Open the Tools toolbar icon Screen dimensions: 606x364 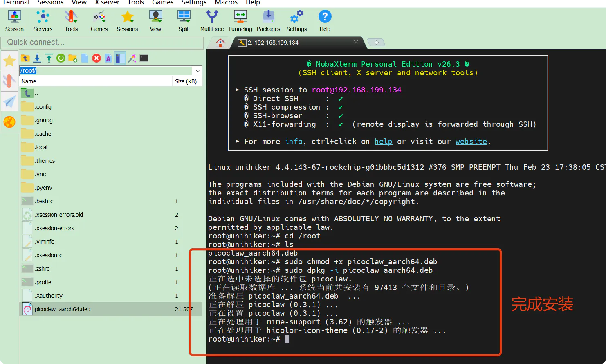click(x=71, y=21)
